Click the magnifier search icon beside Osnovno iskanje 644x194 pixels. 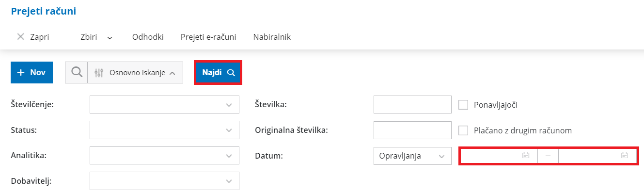click(76, 73)
